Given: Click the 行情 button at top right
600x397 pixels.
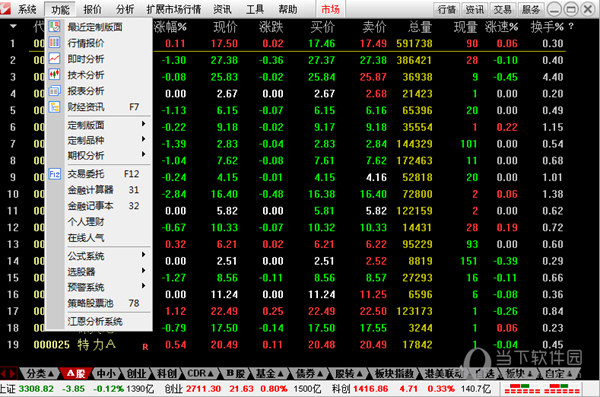Looking at the screenshot, I should pyautogui.click(x=447, y=9).
